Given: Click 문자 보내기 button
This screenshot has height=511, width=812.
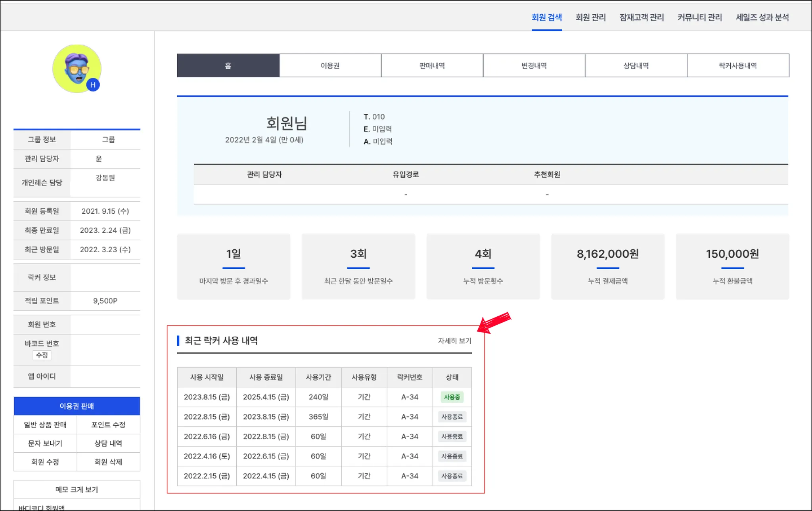Looking at the screenshot, I should [x=45, y=443].
